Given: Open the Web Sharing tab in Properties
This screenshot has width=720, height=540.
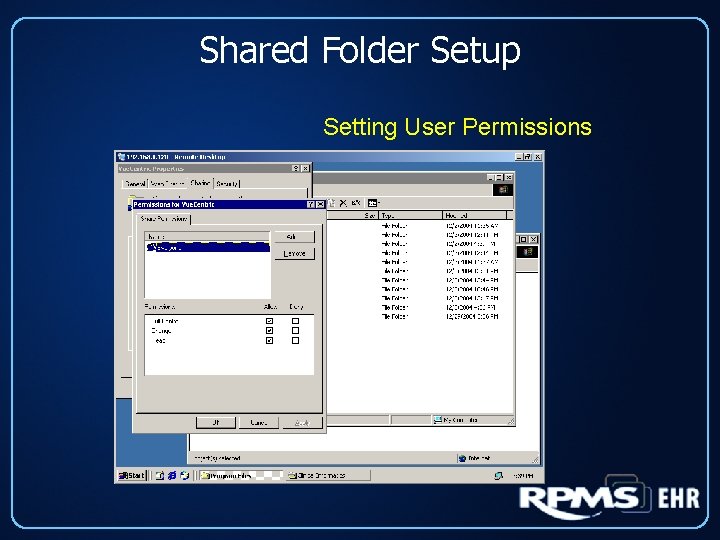Looking at the screenshot, I should tap(168, 184).
